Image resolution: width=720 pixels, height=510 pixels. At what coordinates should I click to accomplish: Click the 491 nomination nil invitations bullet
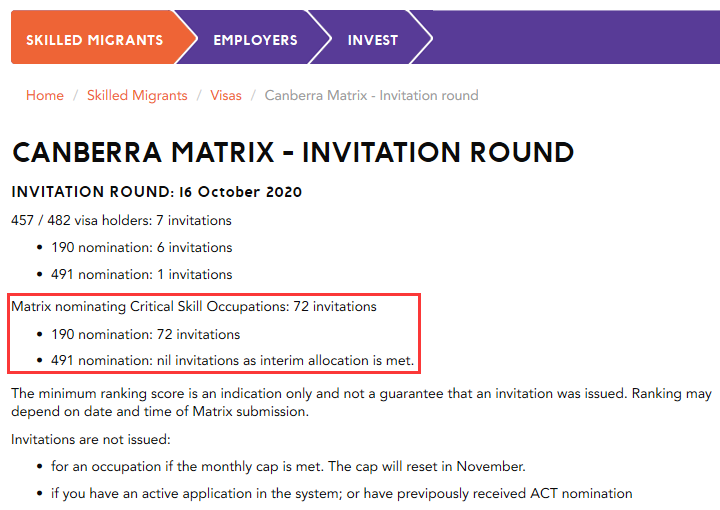click(x=232, y=360)
